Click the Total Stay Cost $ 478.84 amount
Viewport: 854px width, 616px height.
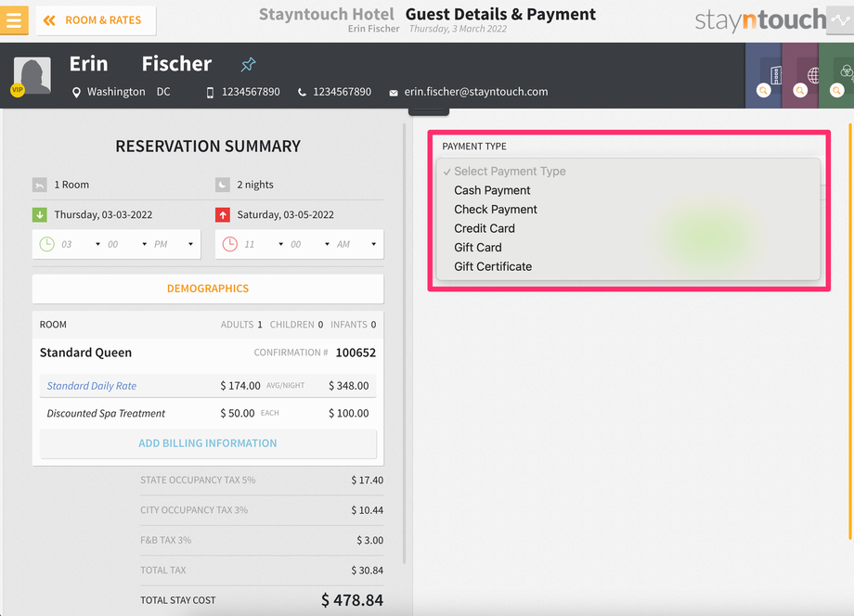352,600
